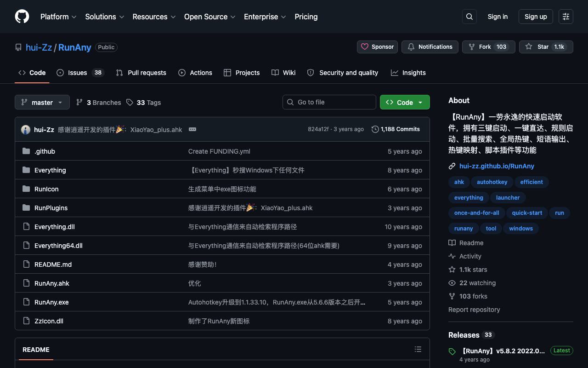Click the Go to file search field
This screenshot has height=368, width=588.
[x=329, y=102]
